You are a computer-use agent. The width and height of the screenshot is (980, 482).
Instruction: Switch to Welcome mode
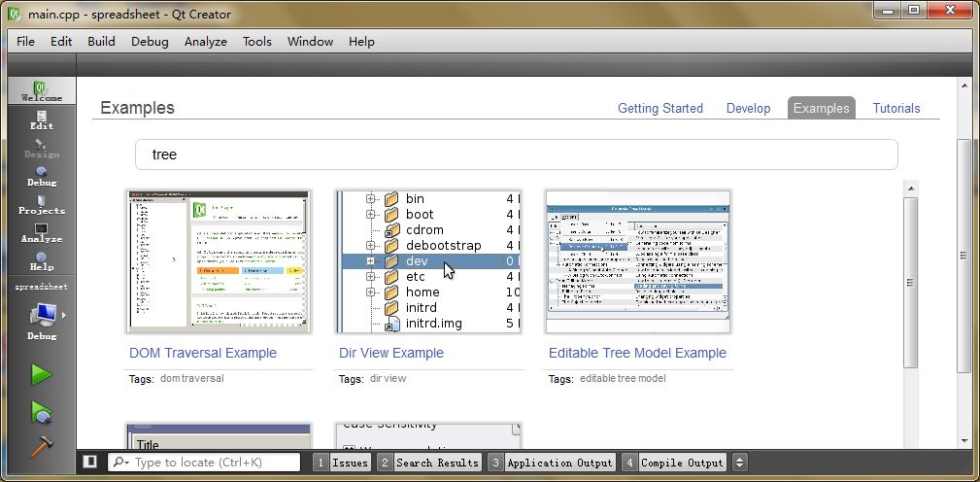tap(42, 91)
